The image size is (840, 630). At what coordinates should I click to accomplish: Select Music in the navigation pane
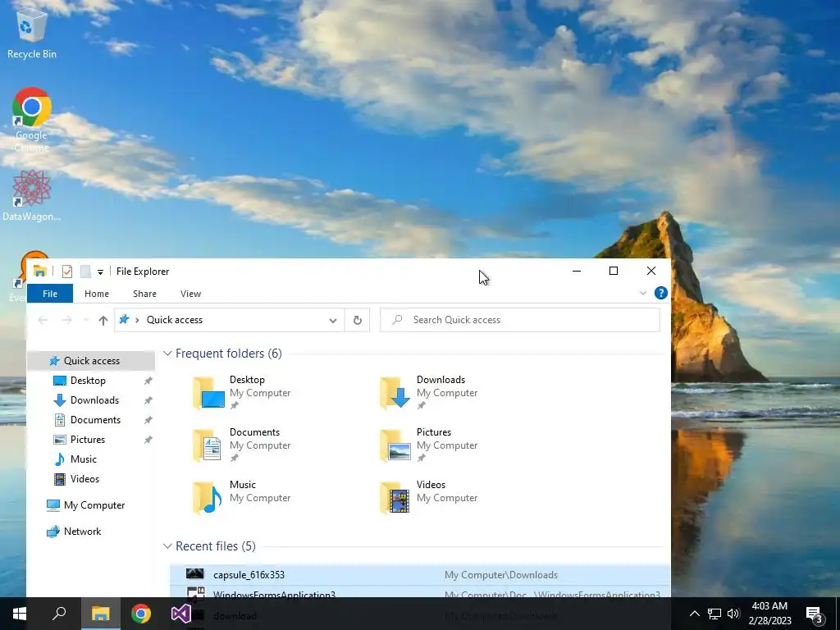83,459
